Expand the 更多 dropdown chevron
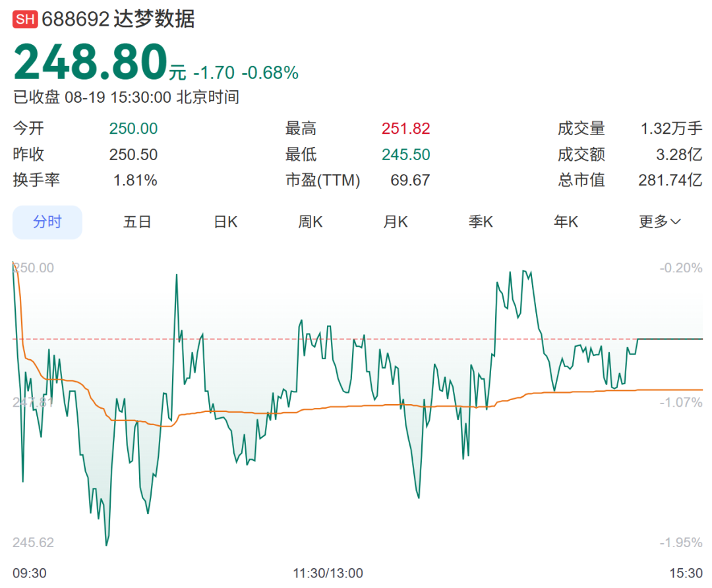 [x=676, y=222]
